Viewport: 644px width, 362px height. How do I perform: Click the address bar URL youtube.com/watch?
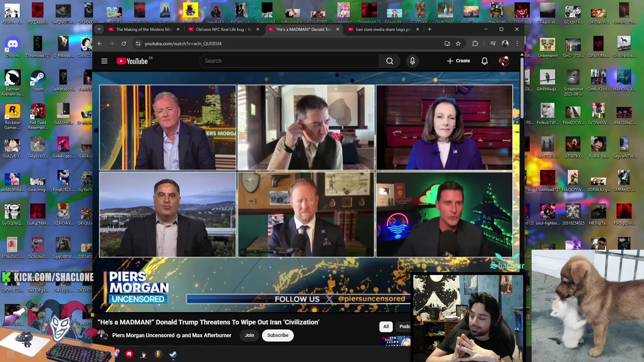pos(183,44)
